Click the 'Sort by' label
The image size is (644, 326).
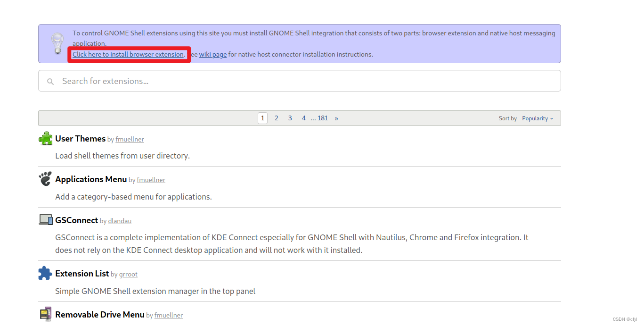[x=508, y=118]
